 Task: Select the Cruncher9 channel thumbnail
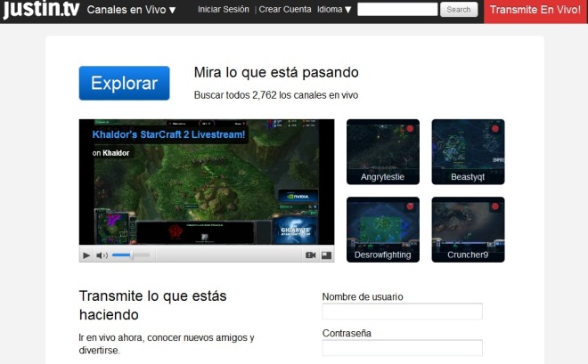[468, 229]
